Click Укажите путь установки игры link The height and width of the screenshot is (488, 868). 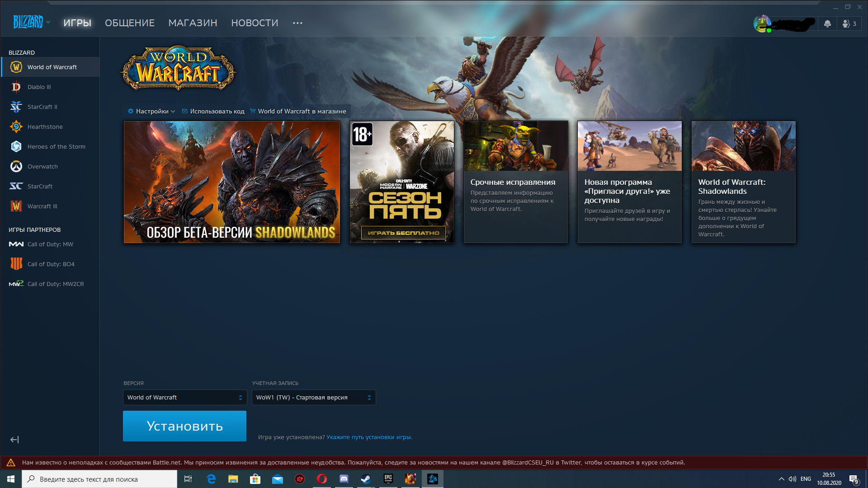[369, 437]
